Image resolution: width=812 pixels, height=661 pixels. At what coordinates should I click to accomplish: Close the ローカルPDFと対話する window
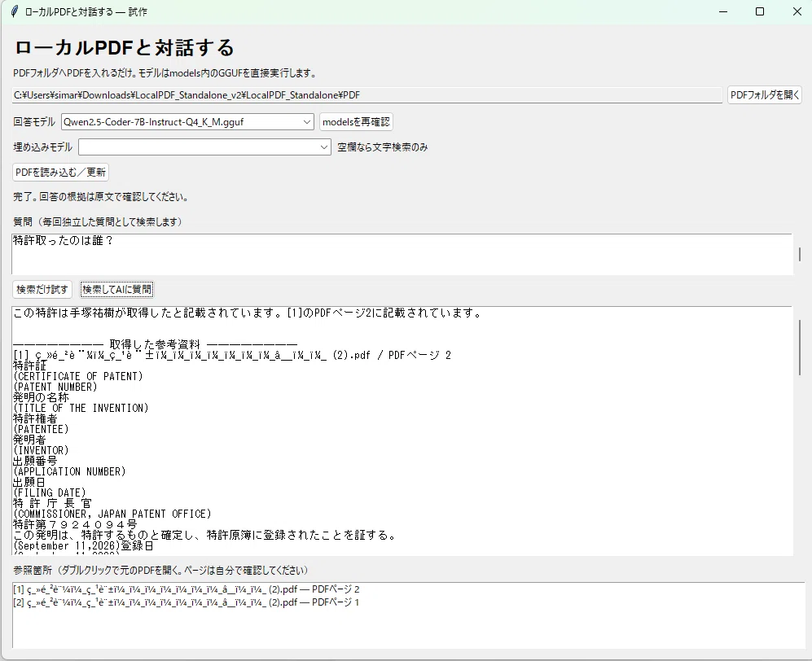(x=797, y=11)
